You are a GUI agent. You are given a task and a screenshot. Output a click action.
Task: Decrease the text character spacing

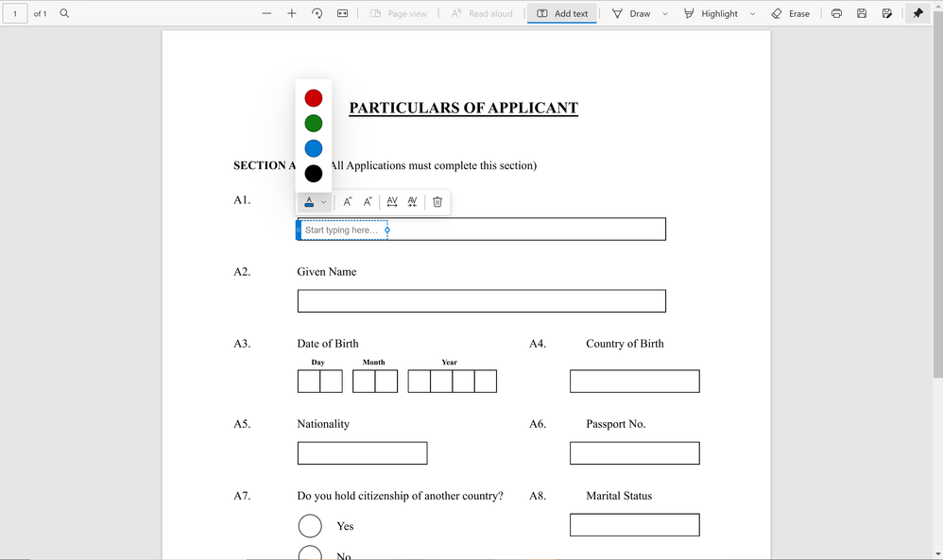[x=412, y=202]
